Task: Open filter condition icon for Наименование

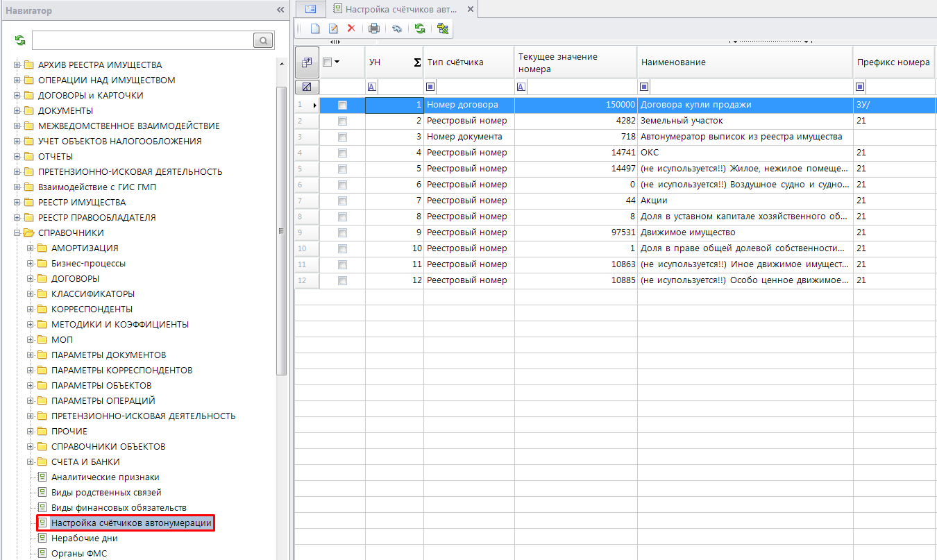Action: [644, 87]
